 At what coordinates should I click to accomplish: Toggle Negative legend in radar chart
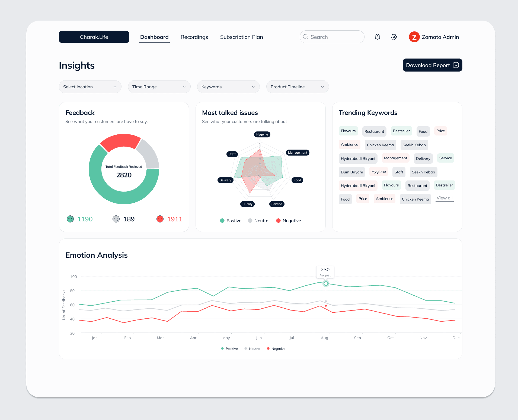[289, 221]
